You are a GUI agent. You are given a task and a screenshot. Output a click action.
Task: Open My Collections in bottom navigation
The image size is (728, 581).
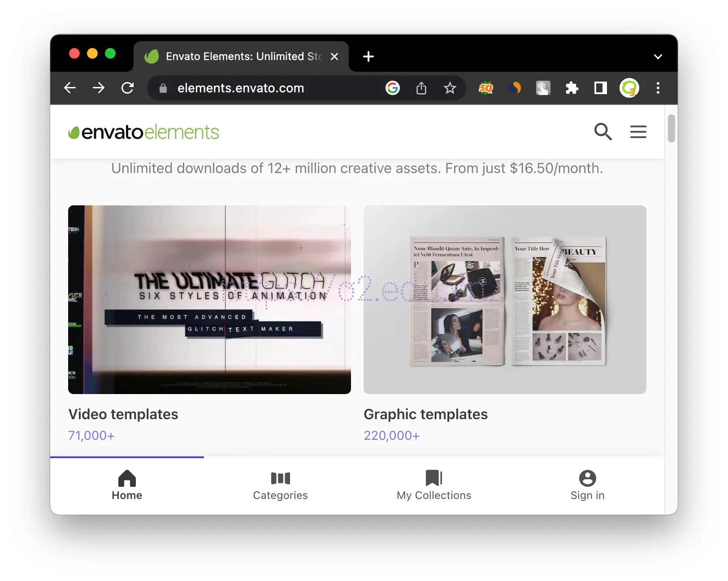click(434, 486)
